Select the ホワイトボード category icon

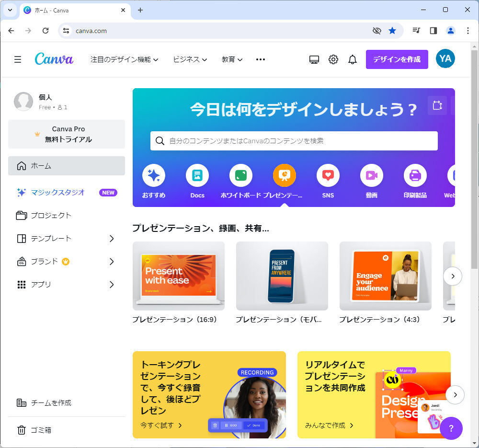(x=241, y=175)
